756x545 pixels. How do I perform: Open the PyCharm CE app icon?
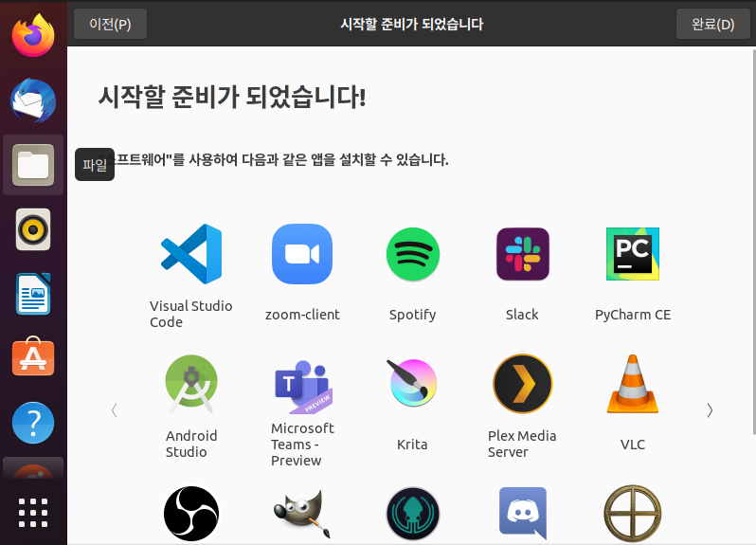(633, 254)
